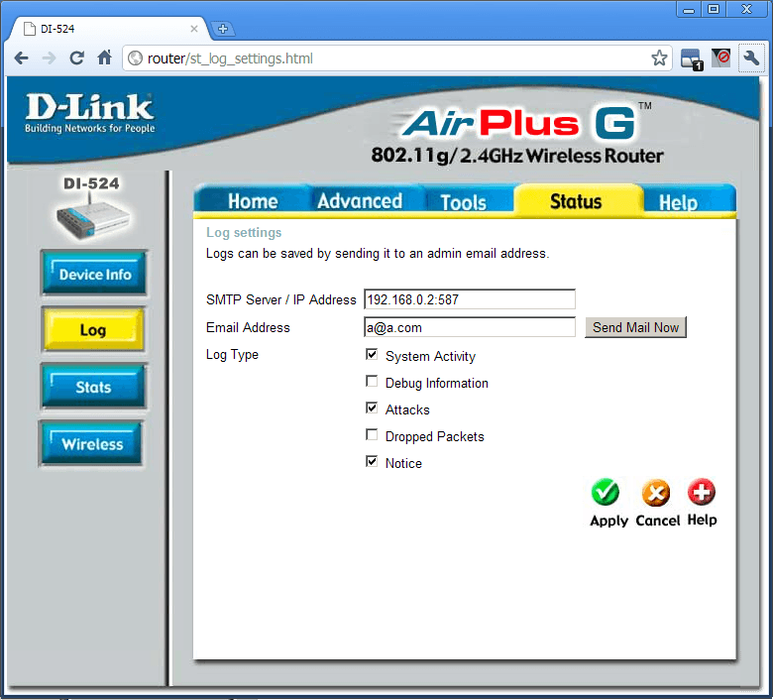Click the browser forward arrow
The width and height of the screenshot is (773, 700).
[49, 58]
